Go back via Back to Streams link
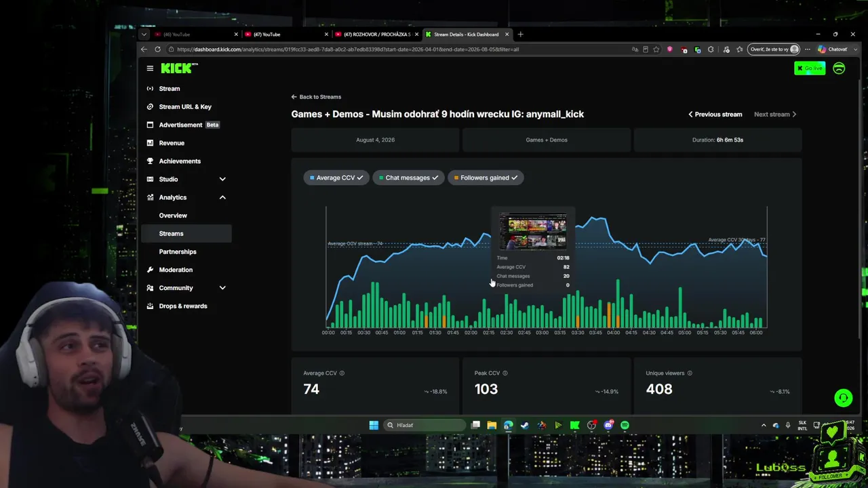The height and width of the screenshot is (488, 868). (316, 97)
